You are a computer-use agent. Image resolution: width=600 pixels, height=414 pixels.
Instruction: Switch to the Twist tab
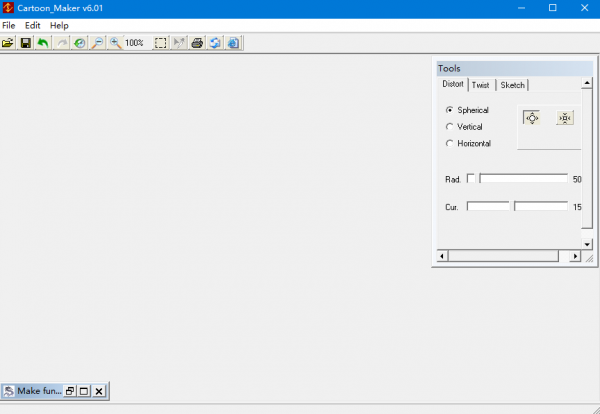pyautogui.click(x=481, y=85)
